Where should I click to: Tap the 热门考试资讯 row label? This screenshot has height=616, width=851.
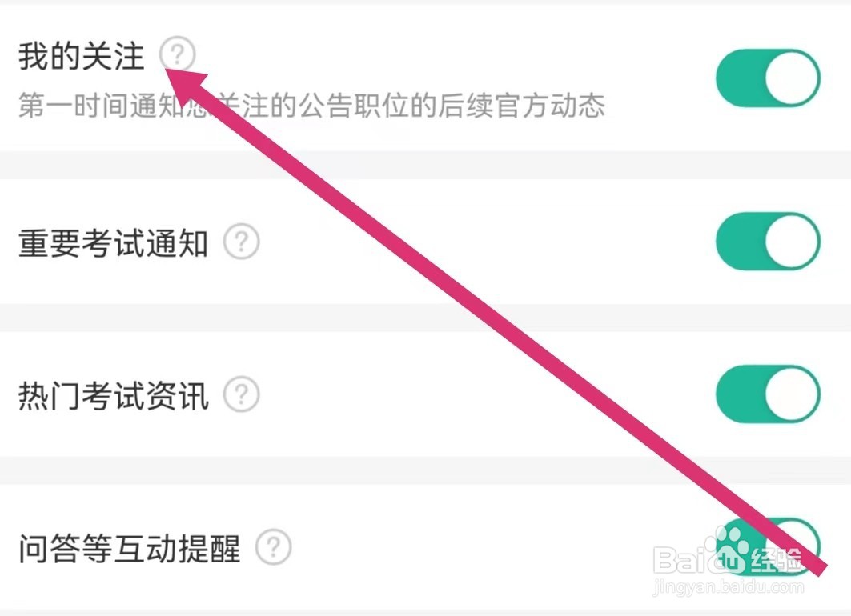pos(114,396)
